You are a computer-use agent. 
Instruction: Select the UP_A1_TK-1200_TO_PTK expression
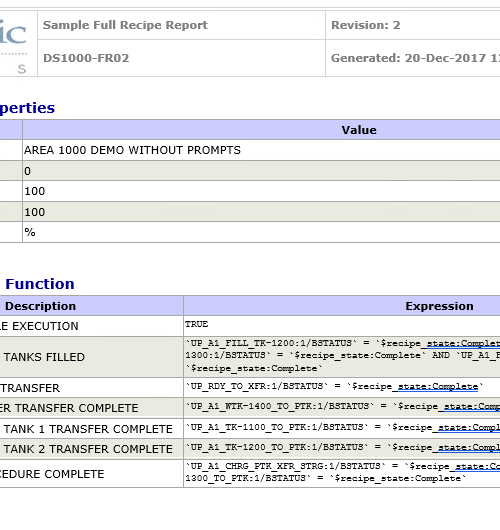click(x=342, y=448)
